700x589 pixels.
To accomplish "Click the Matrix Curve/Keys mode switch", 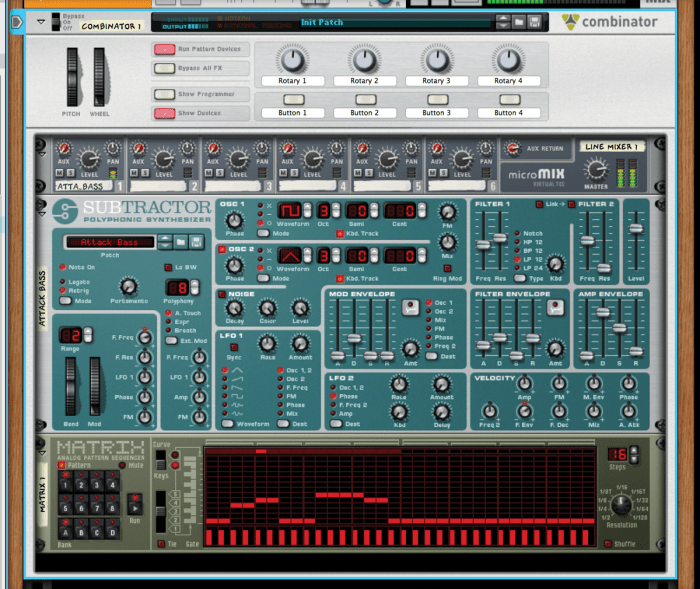I will tap(160, 460).
